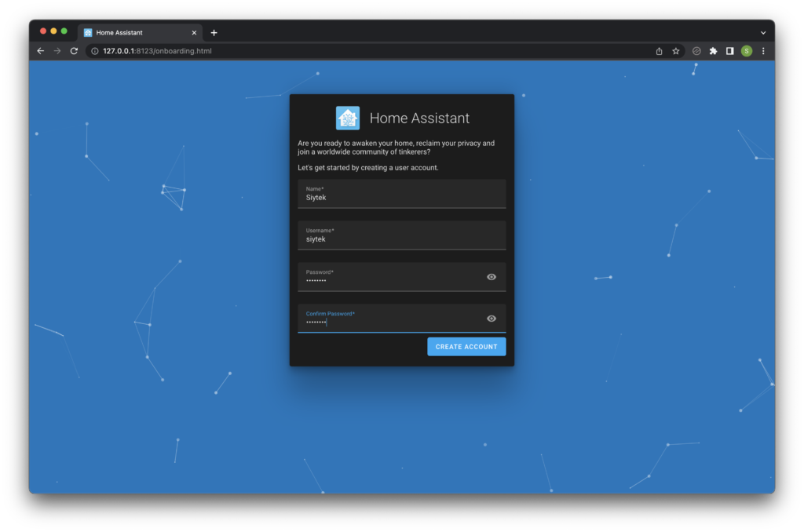Viewport: 804px width, 532px height.
Task: Click the 'creating a user account' sentence
Action: click(x=367, y=168)
